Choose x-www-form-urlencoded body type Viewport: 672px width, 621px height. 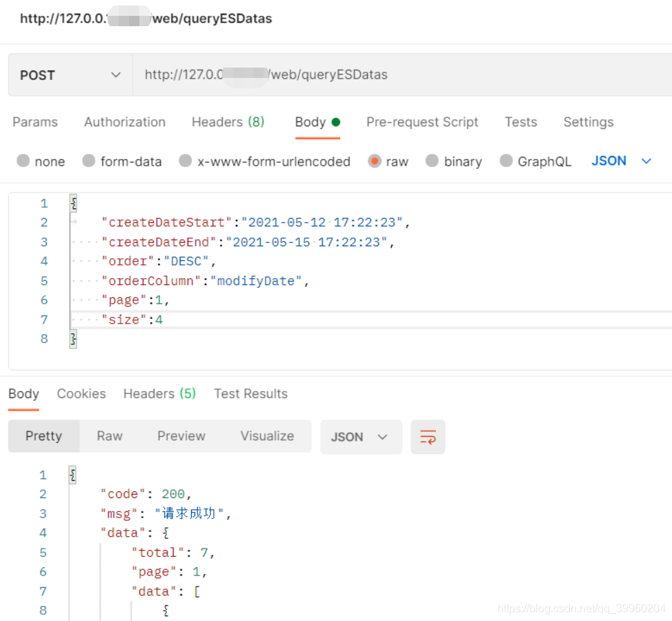[x=185, y=161]
